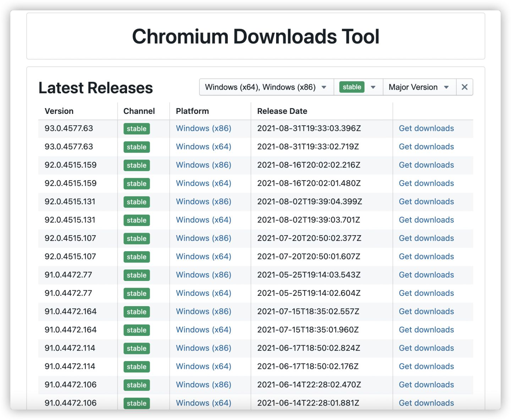Follow the Windows (x64) link in the 91.0.4472.106 row
The image size is (511, 420).
coord(203,403)
